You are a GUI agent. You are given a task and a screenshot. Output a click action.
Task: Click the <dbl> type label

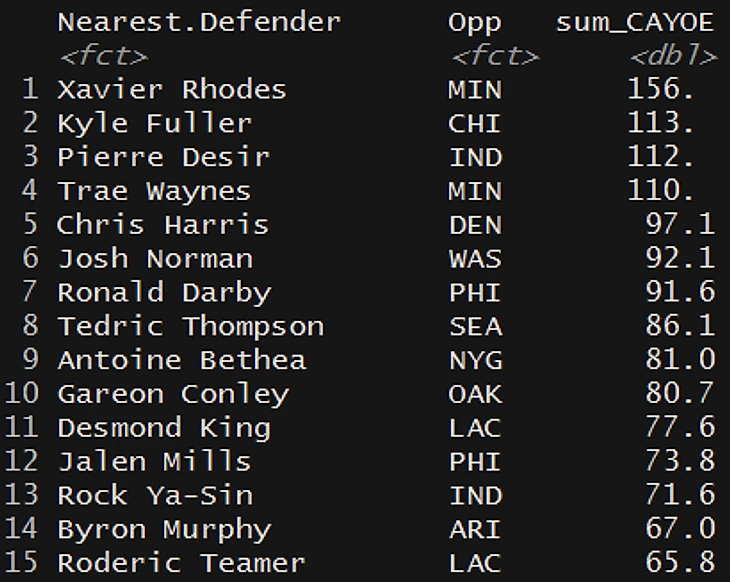coord(673,56)
